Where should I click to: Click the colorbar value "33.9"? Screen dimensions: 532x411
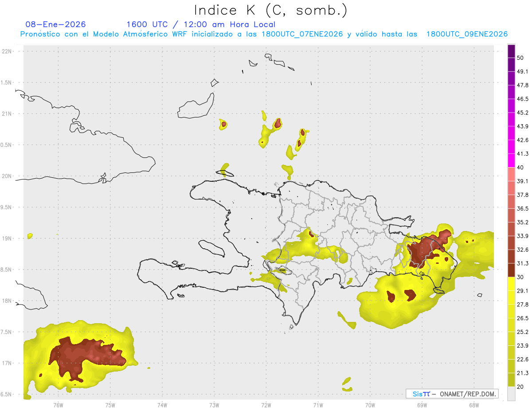coord(523,236)
